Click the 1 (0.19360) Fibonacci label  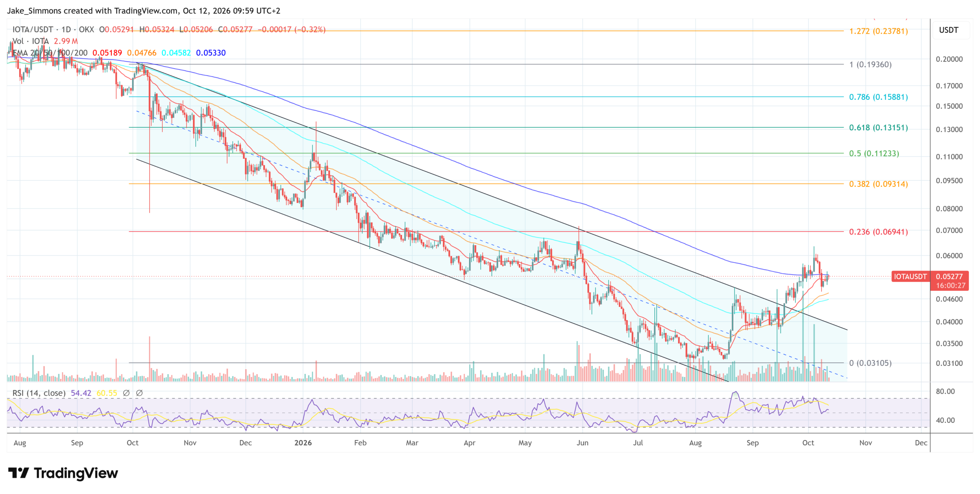[x=871, y=64]
